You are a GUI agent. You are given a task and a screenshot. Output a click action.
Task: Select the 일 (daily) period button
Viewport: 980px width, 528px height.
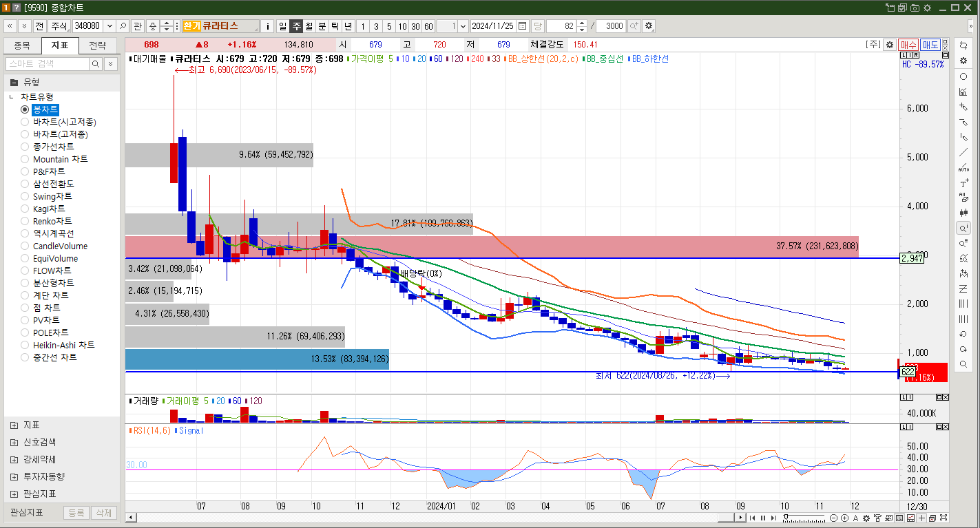pos(282,26)
